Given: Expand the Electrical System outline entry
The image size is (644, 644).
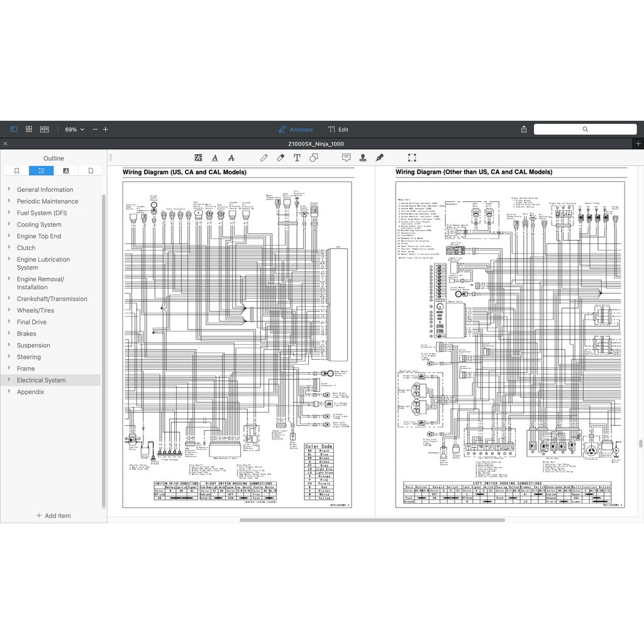Looking at the screenshot, I should [x=8, y=380].
